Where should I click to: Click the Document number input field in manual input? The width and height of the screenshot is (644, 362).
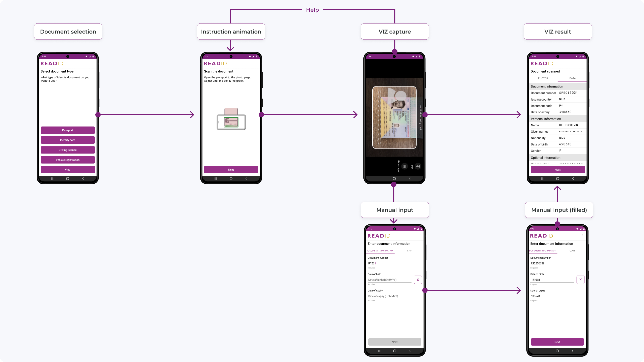click(x=394, y=264)
